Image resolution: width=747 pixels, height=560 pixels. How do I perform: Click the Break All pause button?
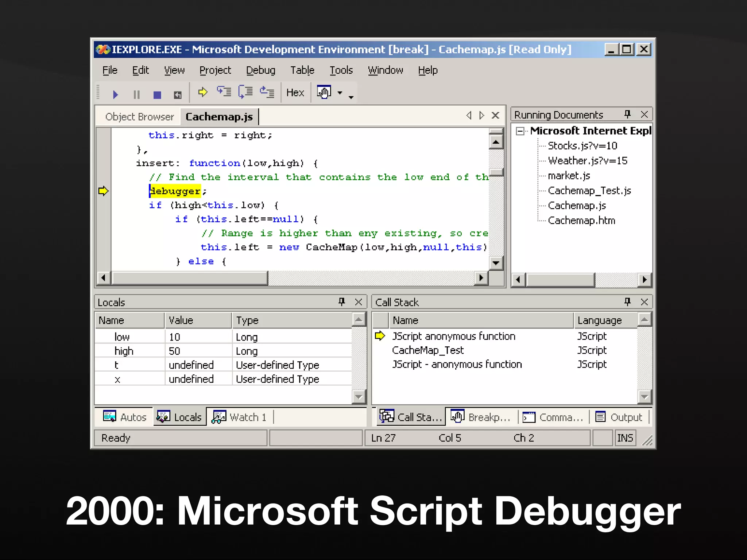(136, 95)
